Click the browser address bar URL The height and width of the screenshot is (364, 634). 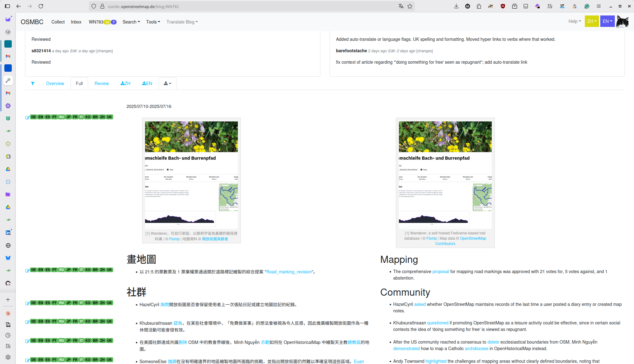click(143, 6)
